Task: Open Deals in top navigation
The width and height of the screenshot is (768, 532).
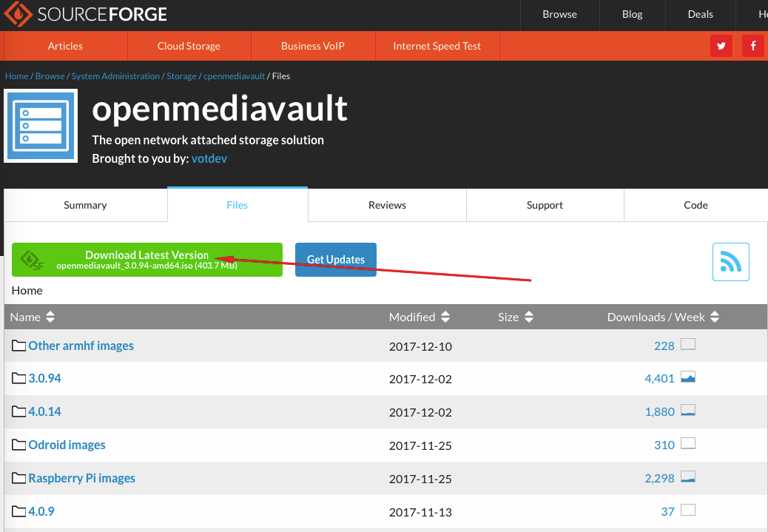Action: [701, 15]
